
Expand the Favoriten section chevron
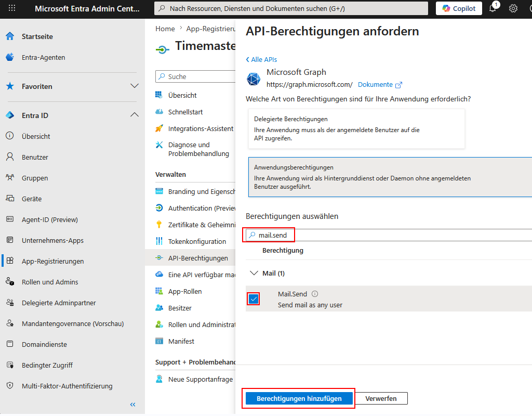click(135, 86)
